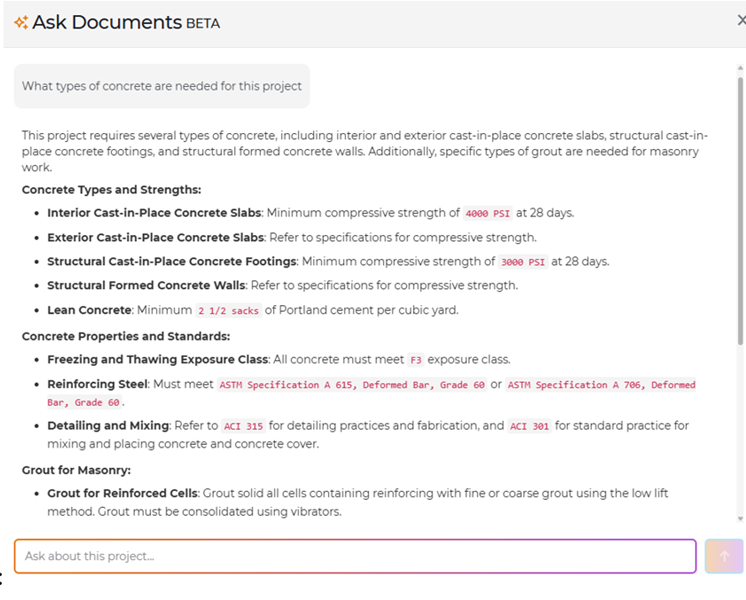Click the 'Concrete Types and Strengths:' heading

(x=111, y=189)
